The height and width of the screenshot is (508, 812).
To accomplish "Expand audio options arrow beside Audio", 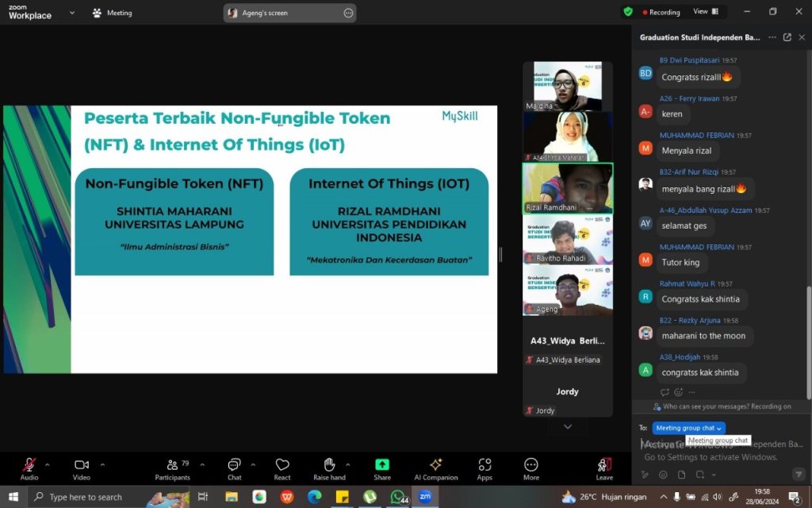I will tap(47, 464).
